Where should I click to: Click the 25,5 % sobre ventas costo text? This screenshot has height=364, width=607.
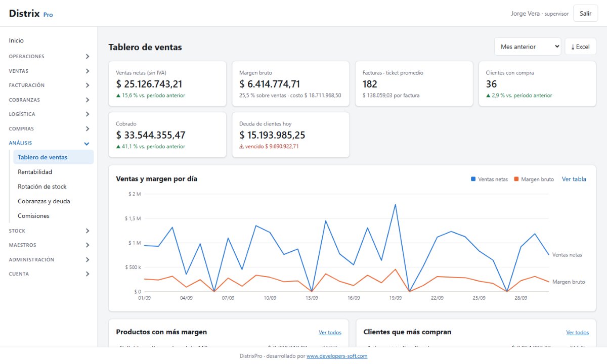(290, 96)
